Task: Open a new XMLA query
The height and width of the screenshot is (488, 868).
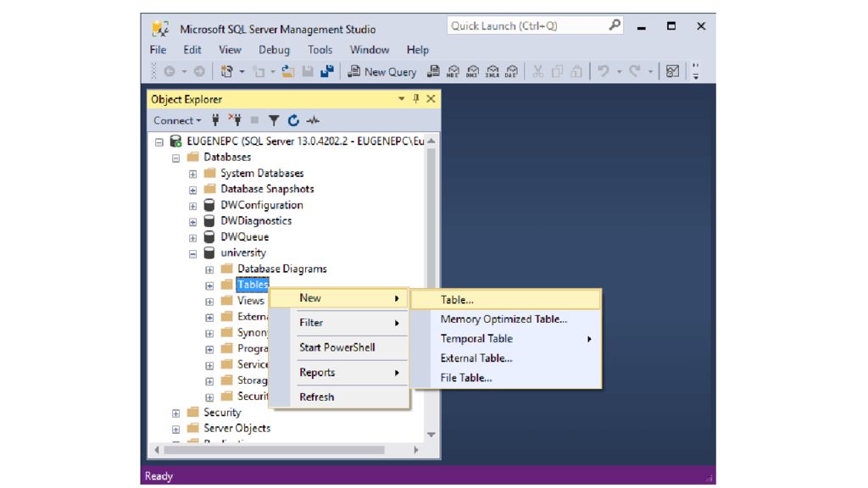Action: pyautogui.click(x=492, y=71)
